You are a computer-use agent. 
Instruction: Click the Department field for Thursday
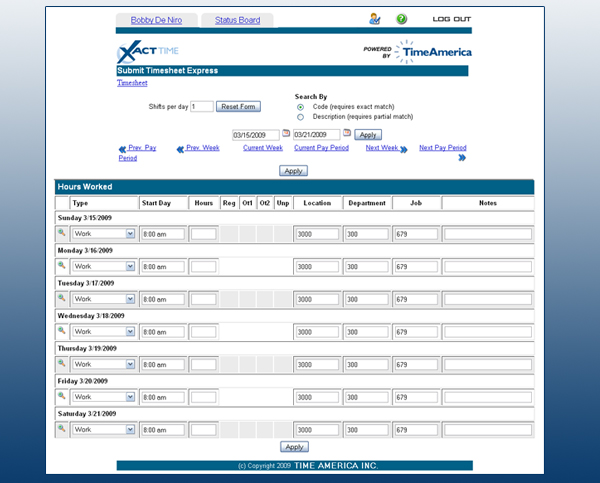pos(367,365)
